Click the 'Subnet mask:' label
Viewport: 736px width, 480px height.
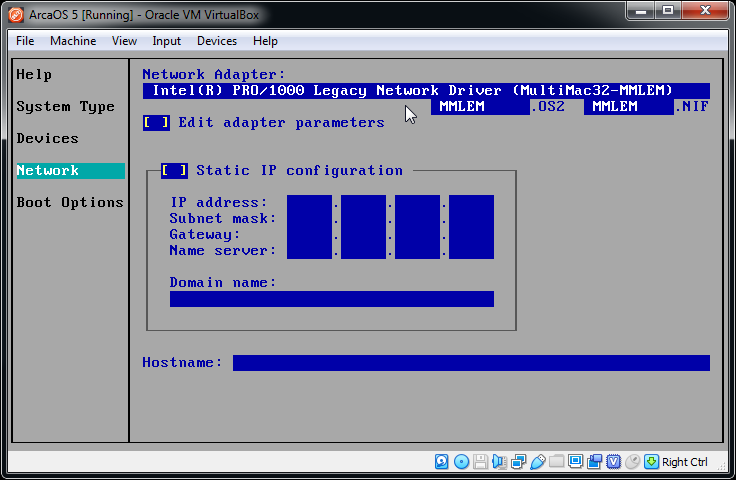pyautogui.click(x=223, y=219)
